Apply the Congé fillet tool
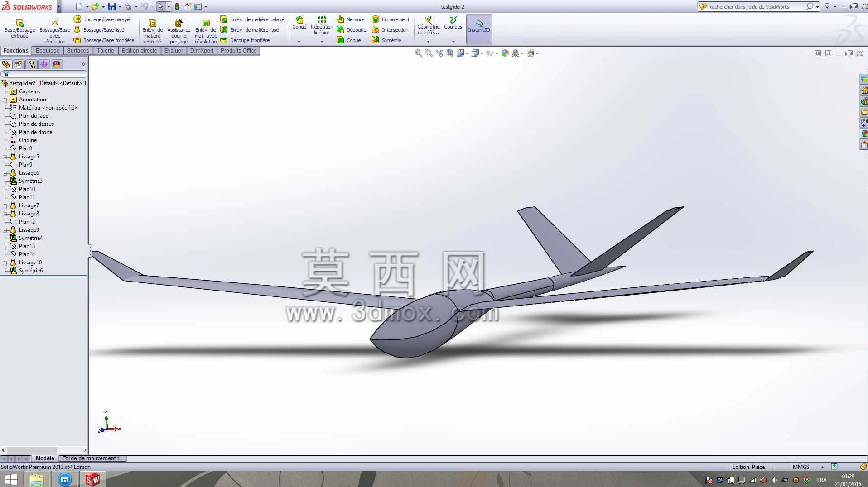Screen dimensions: 868x487 pyautogui.click(x=299, y=23)
